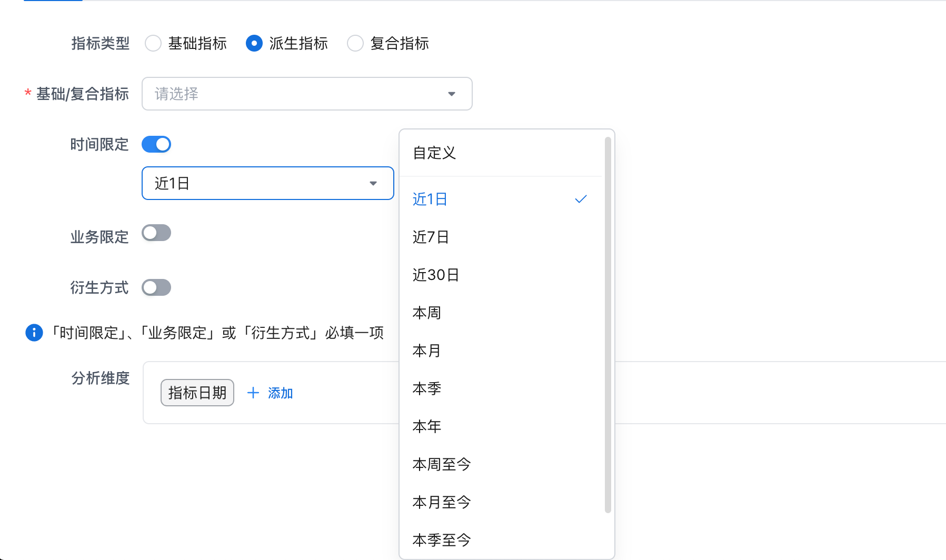
Task: Enable the 业务限定 toggle switch
Action: [156, 233]
